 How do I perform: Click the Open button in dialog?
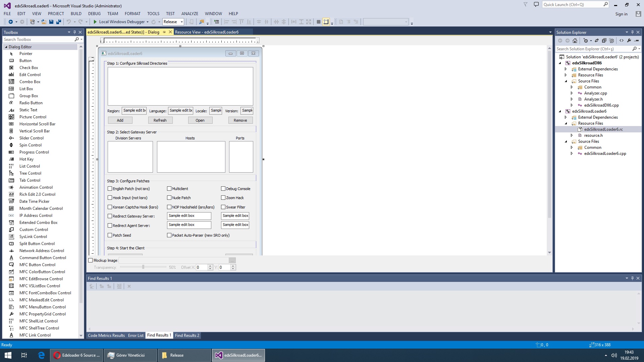pos(200,120)
